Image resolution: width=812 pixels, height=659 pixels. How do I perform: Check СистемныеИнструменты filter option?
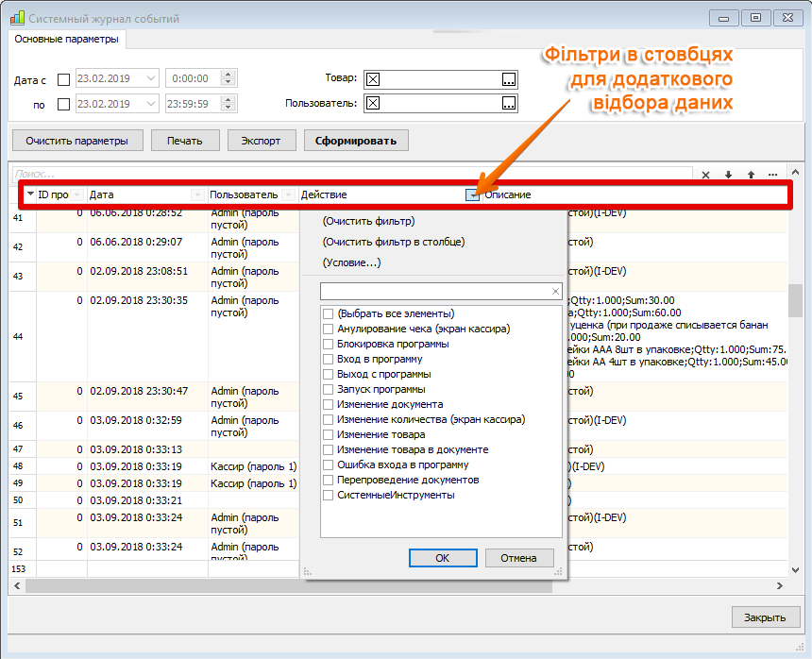(x=328, y=495)
